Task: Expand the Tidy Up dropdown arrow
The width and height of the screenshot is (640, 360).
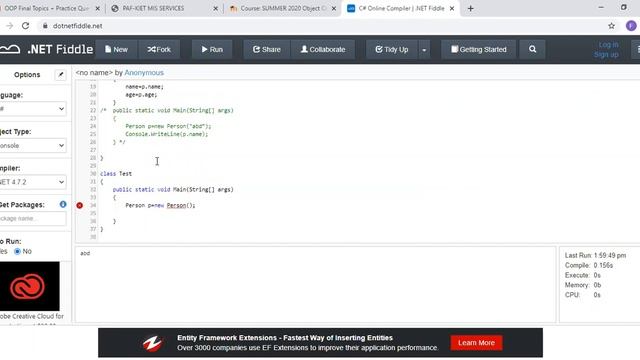Action: tap(424, 50)
